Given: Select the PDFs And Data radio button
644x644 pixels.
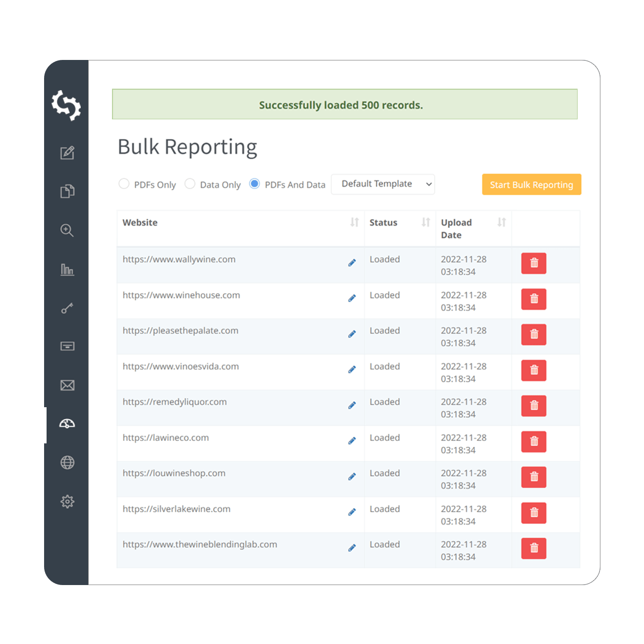Looking at the screenshot, I should [255, 184].
